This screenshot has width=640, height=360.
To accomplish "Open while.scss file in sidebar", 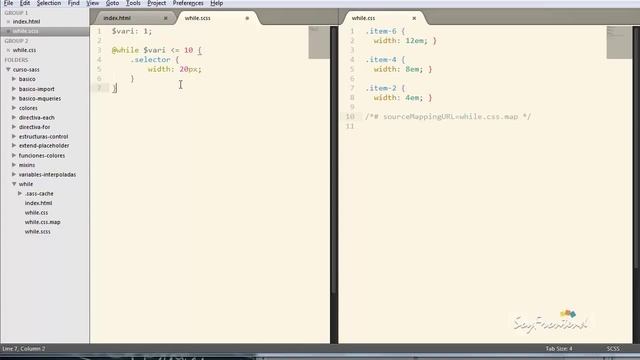I will click(38, 231).
